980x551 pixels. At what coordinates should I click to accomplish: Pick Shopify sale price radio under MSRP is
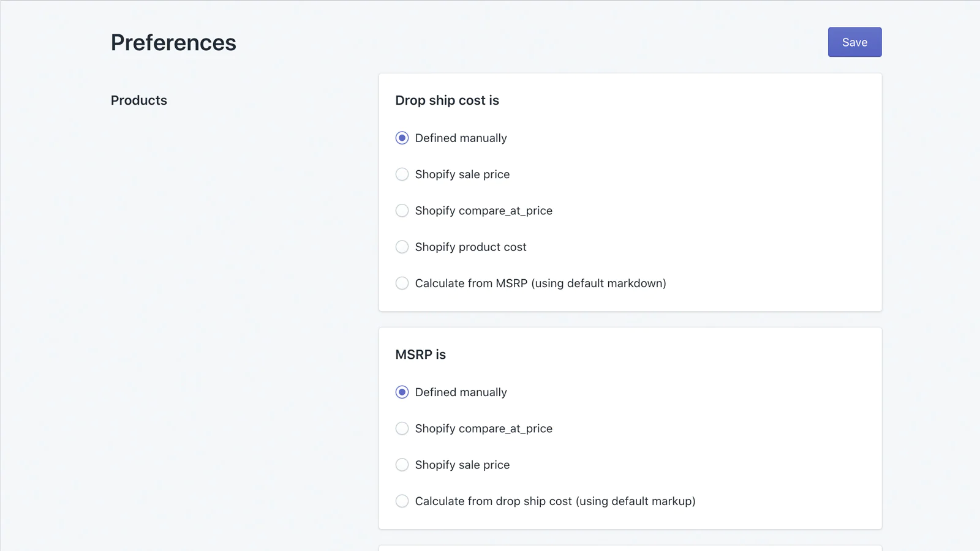(x=402, y=465)
